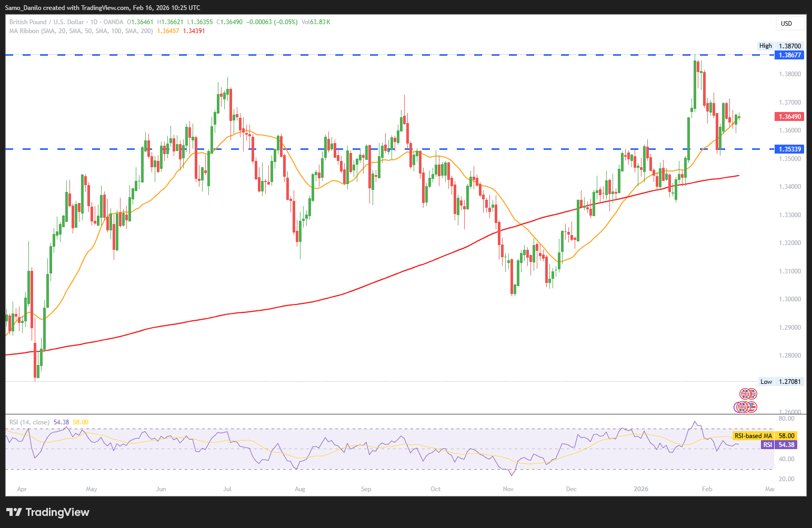Click the red current price tag 1.36490
The width and height of the screenshot is (812, 528).
pyautogui.click(x=789, y=117)
